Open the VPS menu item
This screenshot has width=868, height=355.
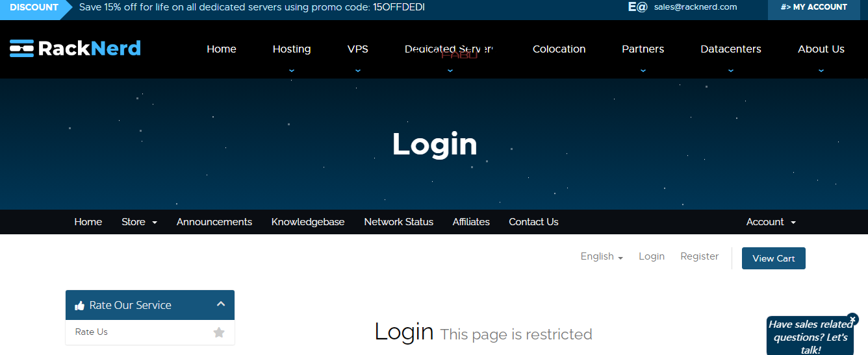point(357,49)
